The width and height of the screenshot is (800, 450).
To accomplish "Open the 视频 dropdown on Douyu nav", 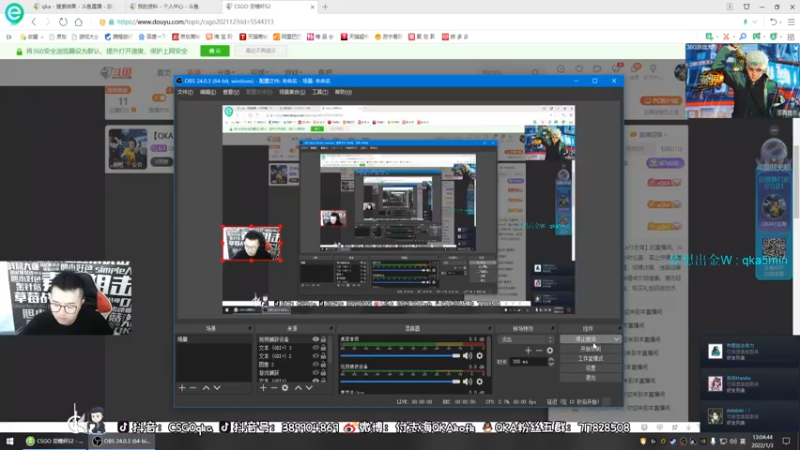I will pos(259,72).
